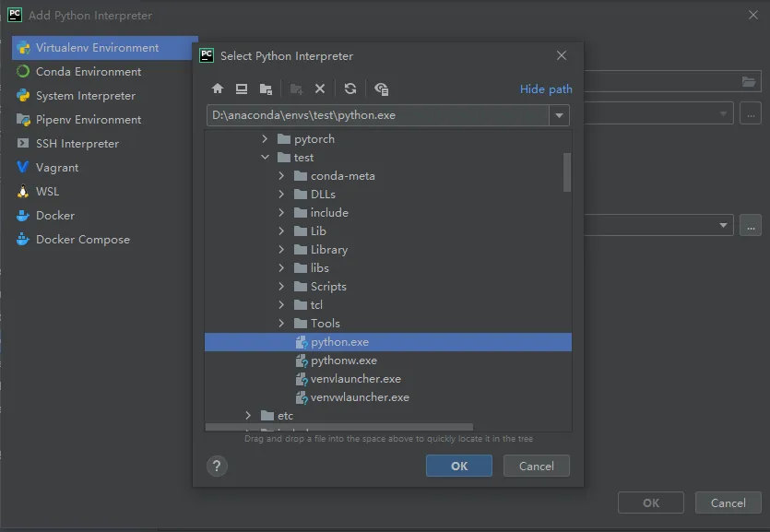Image resolution: width=770 pixels, height=532 pixels.
Task: Click the Conda Environment ring icon
Action: click(x=23, y=72)
